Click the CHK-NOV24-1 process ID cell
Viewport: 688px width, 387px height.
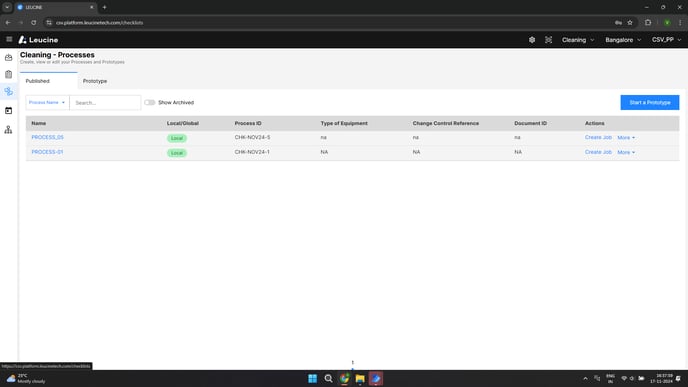click(x=252, y=152)
